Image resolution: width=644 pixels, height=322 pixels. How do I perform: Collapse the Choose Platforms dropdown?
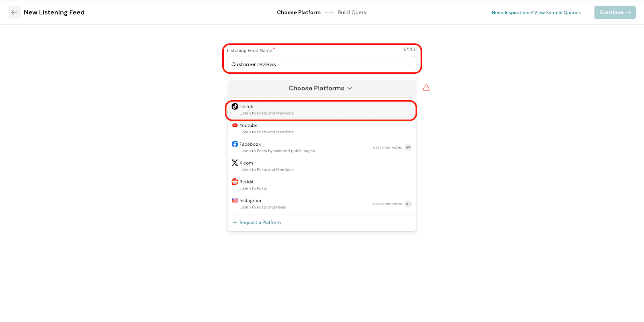321,88
